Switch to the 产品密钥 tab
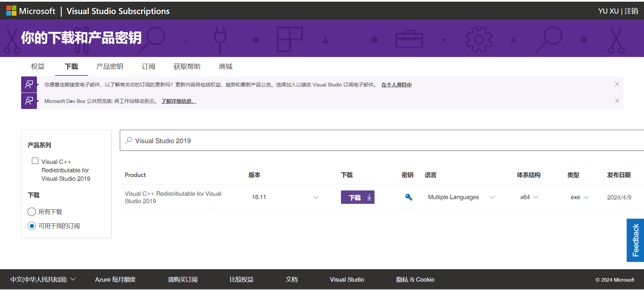This screenshot has width=644, height=290. tap(110, 66)
